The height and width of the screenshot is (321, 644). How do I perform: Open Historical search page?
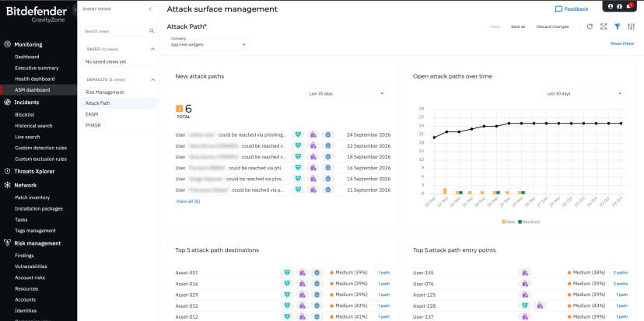point(33,126)
